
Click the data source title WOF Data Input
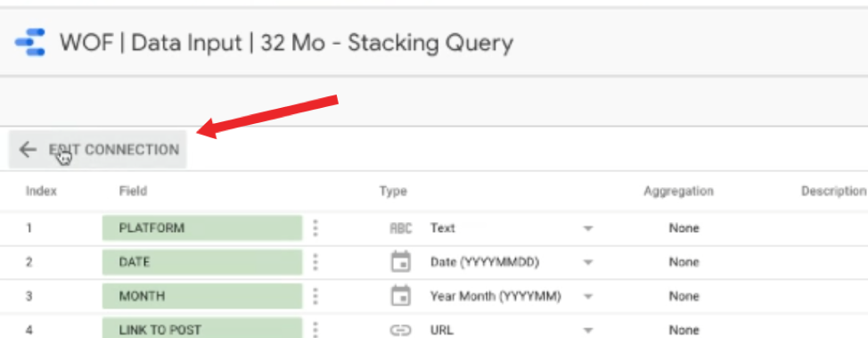coord(286,43)
